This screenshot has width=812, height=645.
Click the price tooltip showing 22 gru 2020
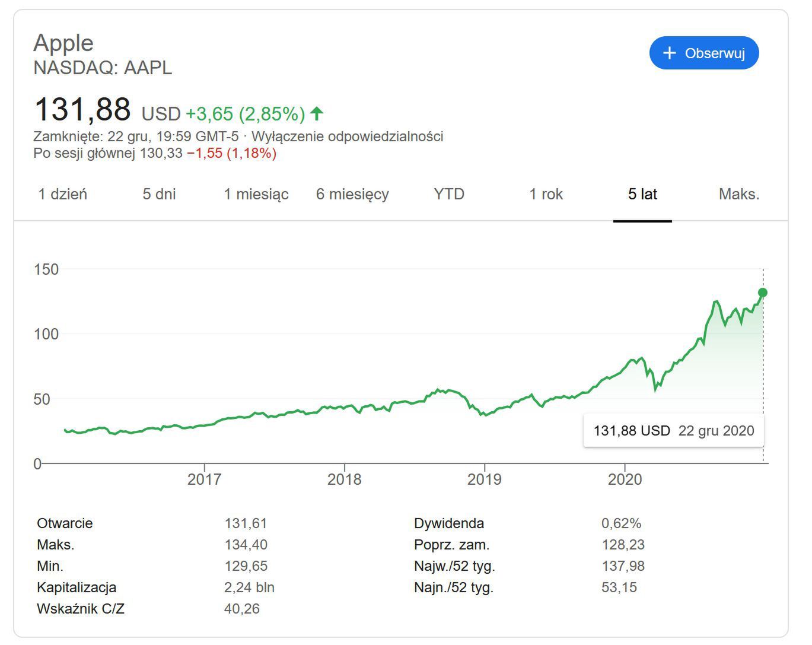coord(674,431)
